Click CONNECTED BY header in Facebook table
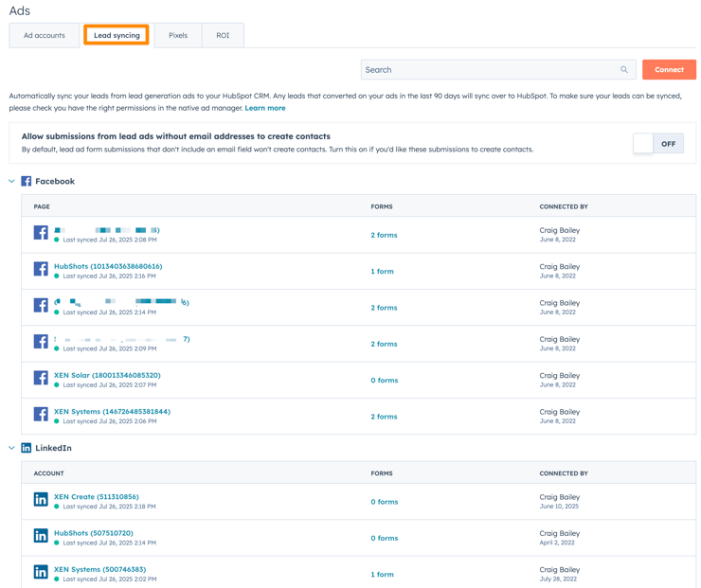 (x=564, y=206)
